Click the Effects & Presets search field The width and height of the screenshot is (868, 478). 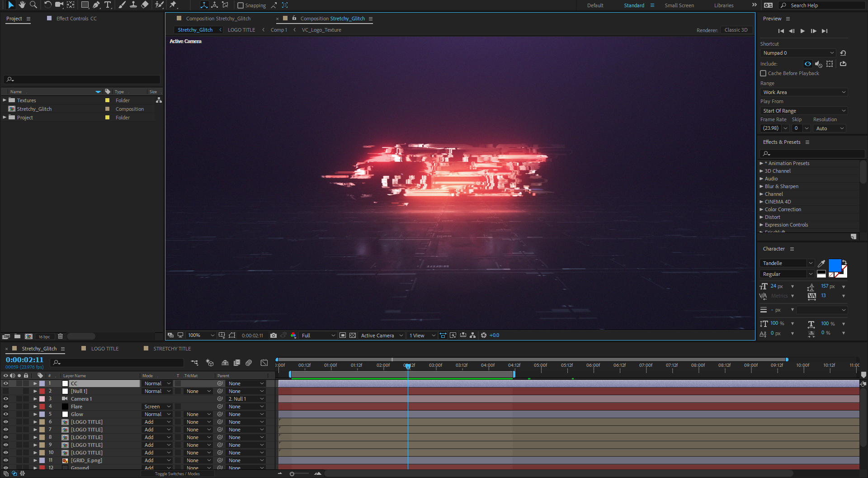(x=814, y=154)
